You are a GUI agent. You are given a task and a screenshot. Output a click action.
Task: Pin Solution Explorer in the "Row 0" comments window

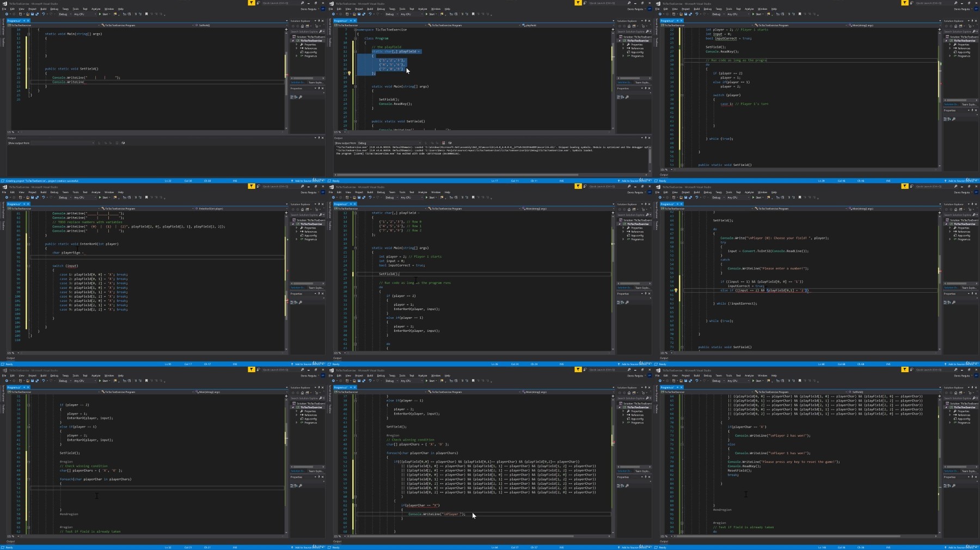[646, 204]
